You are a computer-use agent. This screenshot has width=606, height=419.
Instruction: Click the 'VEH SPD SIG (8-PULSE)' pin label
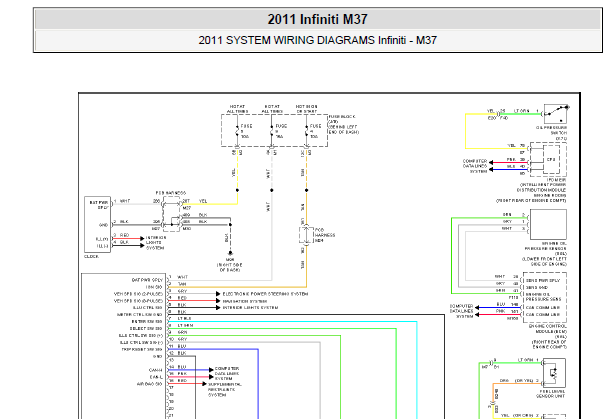pyautogui.click(x=138, y=301)
